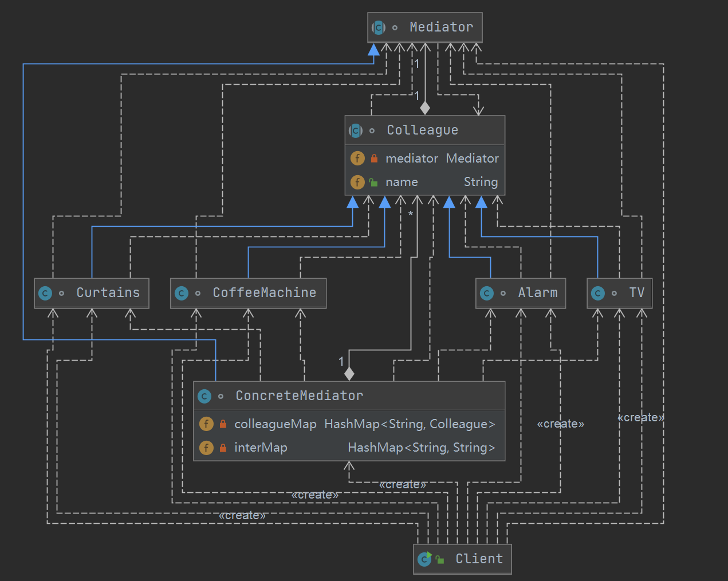The image size is (728, 581).
Task: Click the red lock on colleagueMap field
Action: coord(223,424)
